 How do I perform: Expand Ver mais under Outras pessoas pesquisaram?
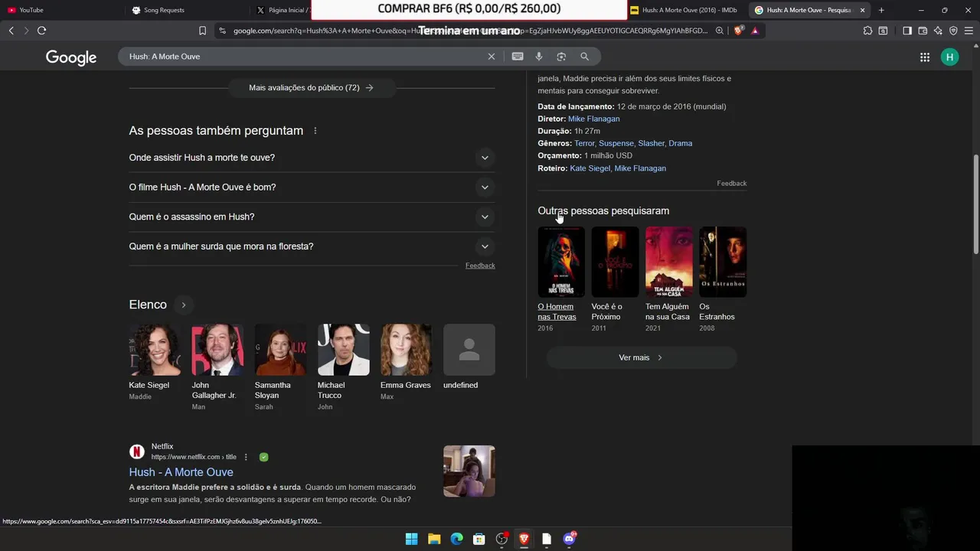click(x=641, y=357)
